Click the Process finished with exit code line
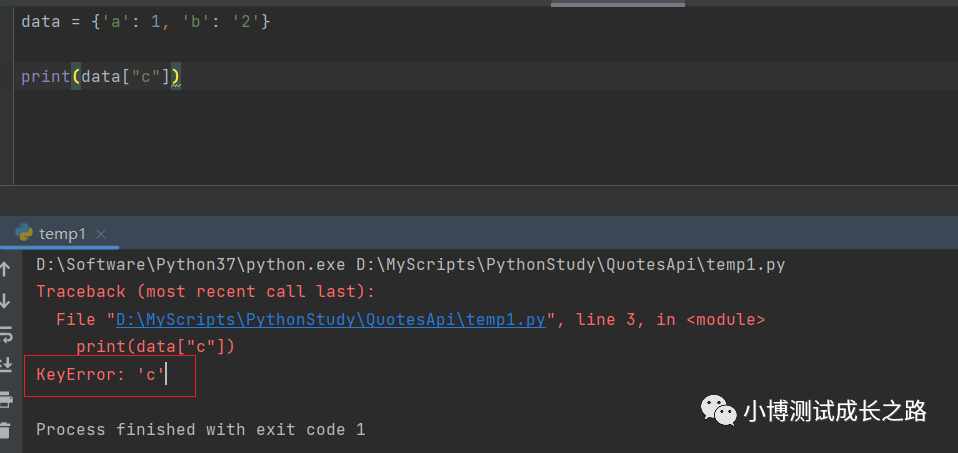The height and width of the screenshot is (453, 958). (200, 429)
